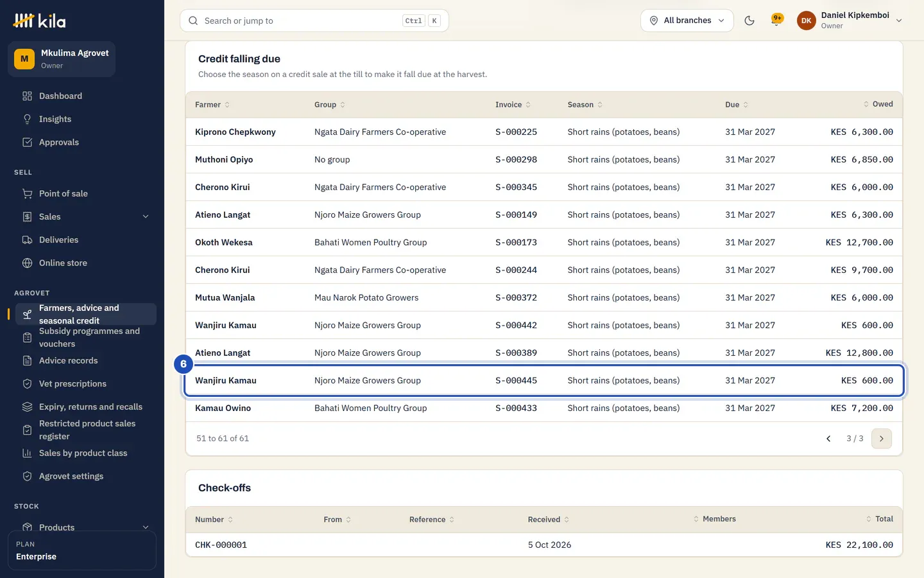Click the Online store globe icon
This screenshot has width=924, height=578.
(27, 263)
